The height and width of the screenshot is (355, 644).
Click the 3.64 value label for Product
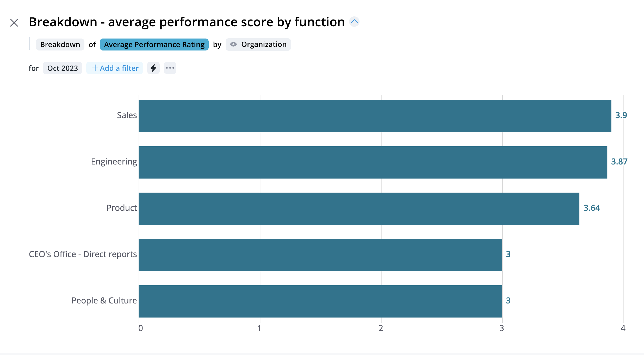coord(591,208)
